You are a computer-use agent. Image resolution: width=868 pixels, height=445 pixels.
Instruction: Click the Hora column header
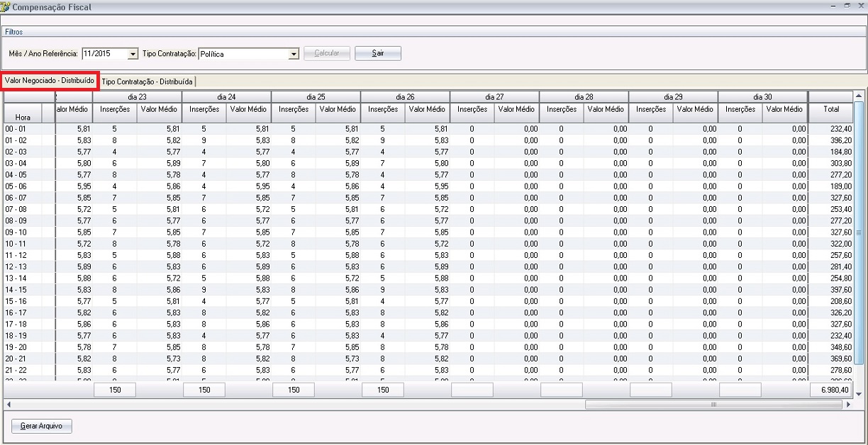[23, 117]
